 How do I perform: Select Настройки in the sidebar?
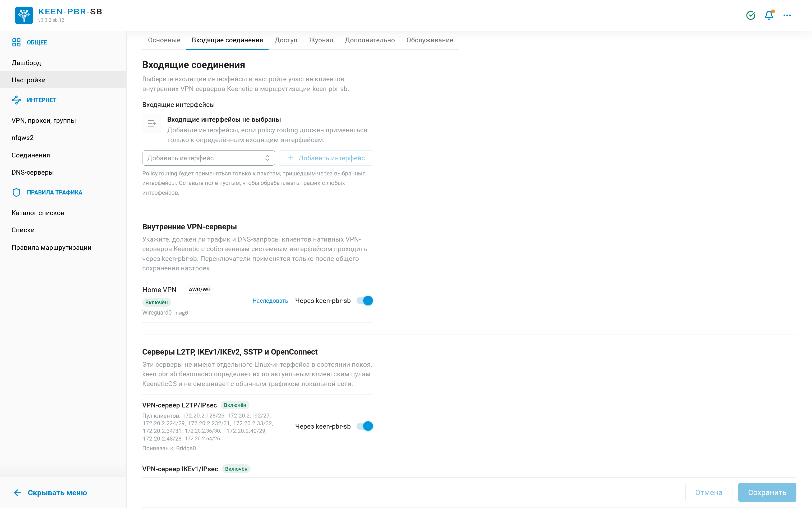[63, 80]
